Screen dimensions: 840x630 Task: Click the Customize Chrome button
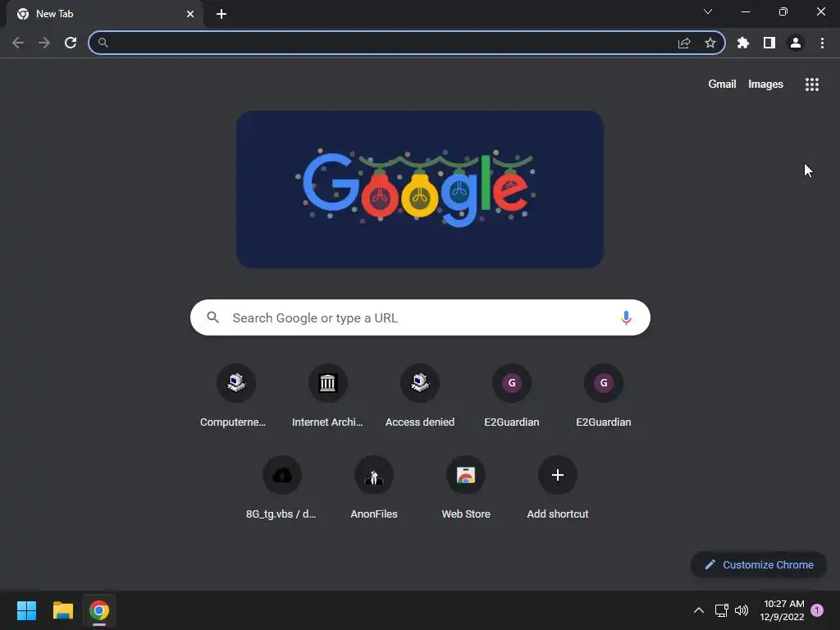point(759,564)
